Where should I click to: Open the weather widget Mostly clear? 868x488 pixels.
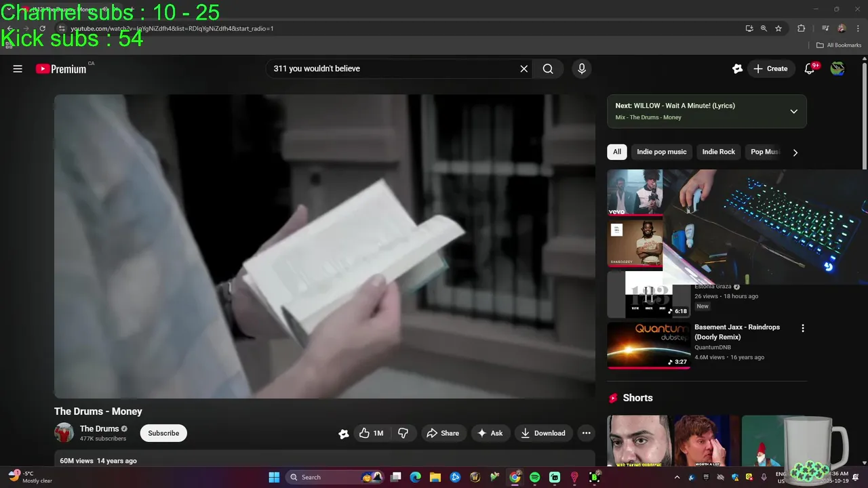point(31,477)
